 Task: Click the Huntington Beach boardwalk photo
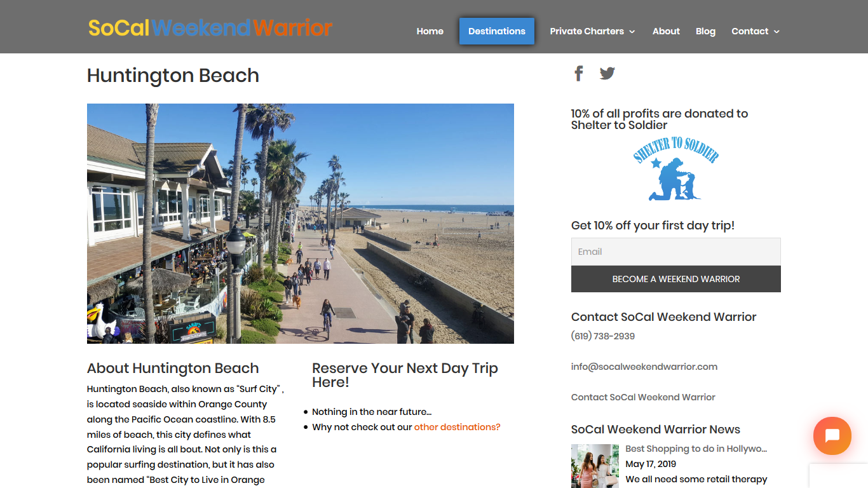point(301,224)
